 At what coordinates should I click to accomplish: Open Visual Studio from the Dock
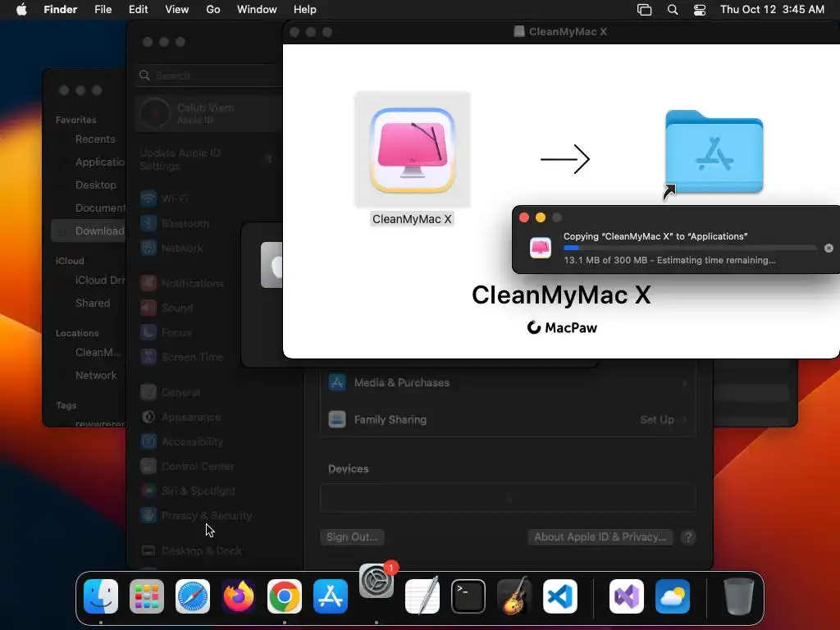pos(626,596)
